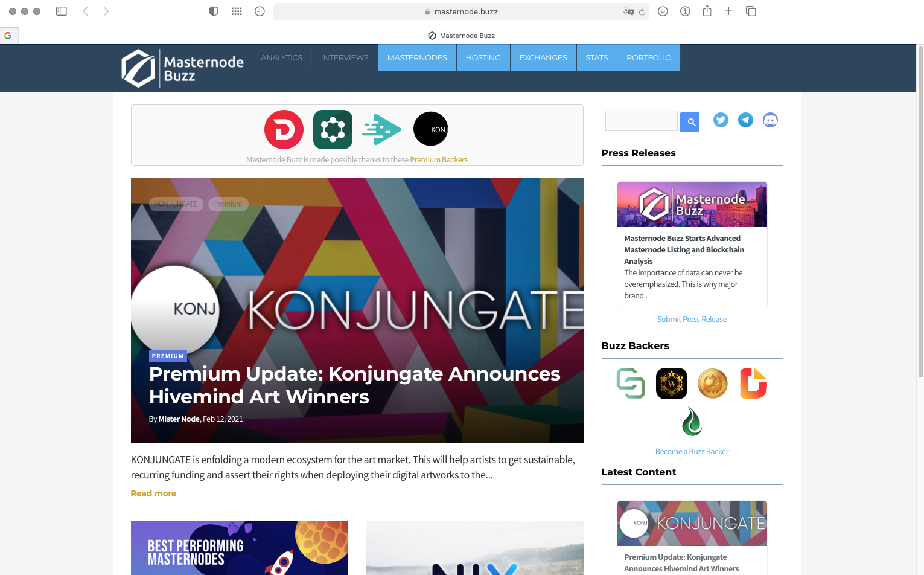
Task: Open the Discord social icon
Action: [x=770, y=120]
